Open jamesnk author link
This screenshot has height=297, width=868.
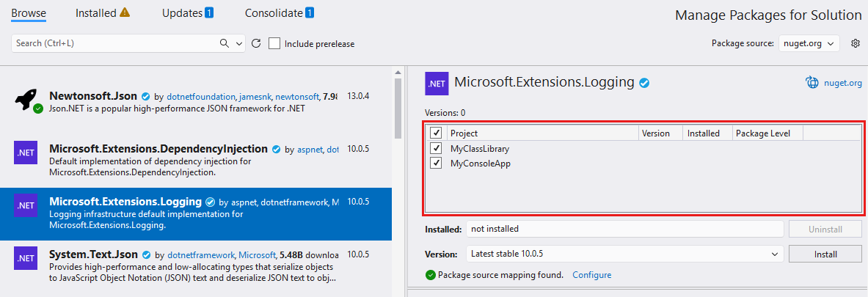coord(256,97)
